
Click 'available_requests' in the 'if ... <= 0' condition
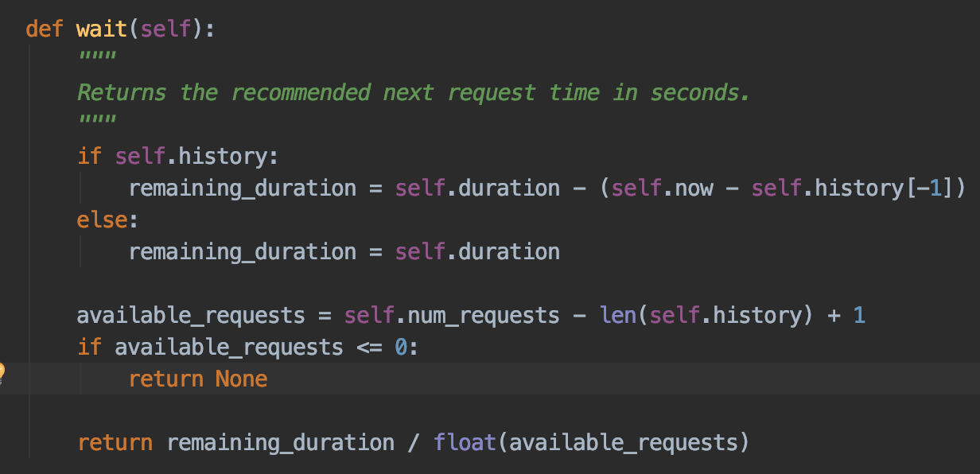tap(229, 348)
